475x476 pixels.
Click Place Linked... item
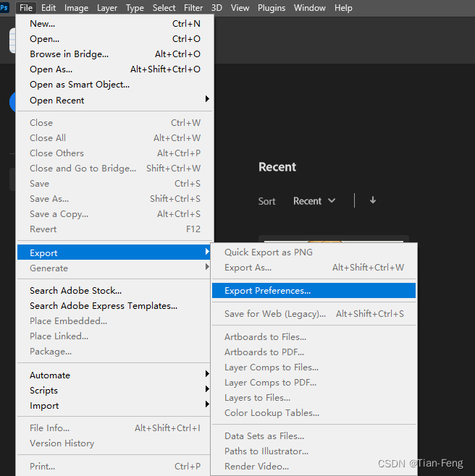click(114, 336)
